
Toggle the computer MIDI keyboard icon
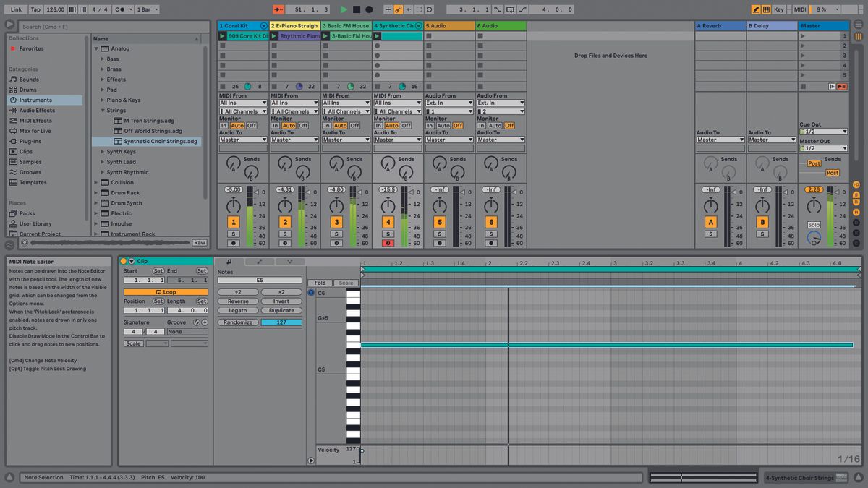pyautogui.click(x=766, y=9)
